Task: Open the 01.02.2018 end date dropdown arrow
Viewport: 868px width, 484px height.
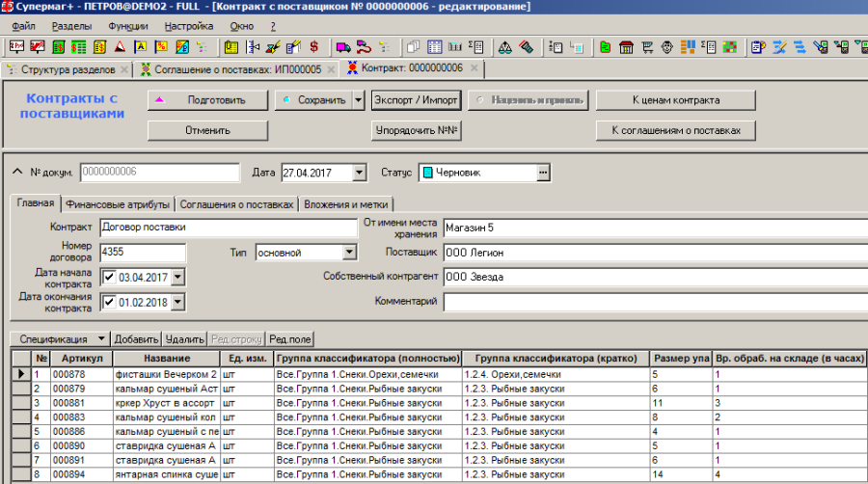Action: coord(177,302)
